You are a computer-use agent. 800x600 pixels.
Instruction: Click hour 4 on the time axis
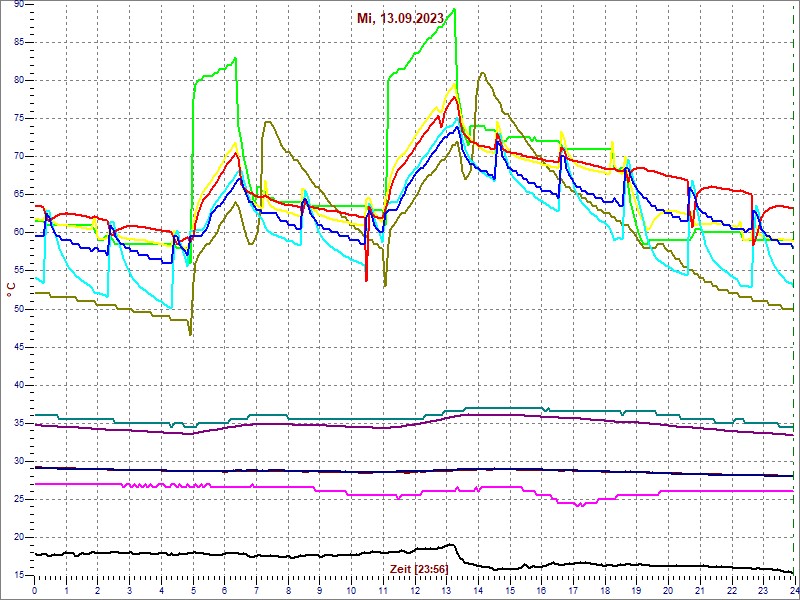point(161,590)
